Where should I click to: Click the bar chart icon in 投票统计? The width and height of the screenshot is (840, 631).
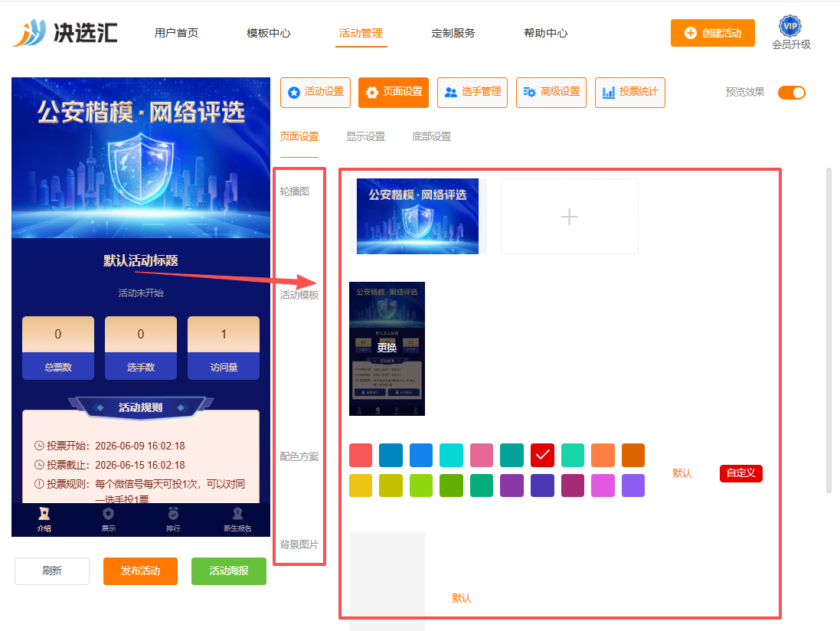tap(609, 92)
